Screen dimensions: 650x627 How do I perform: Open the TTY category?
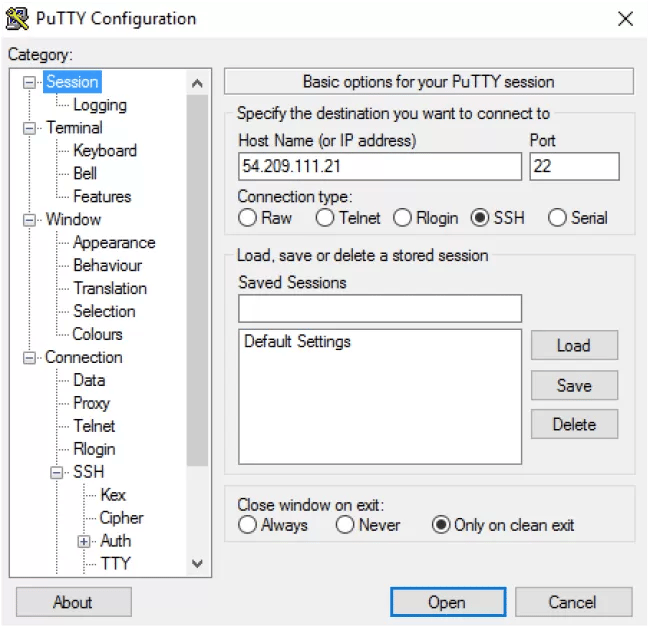[x=116, y=564]
